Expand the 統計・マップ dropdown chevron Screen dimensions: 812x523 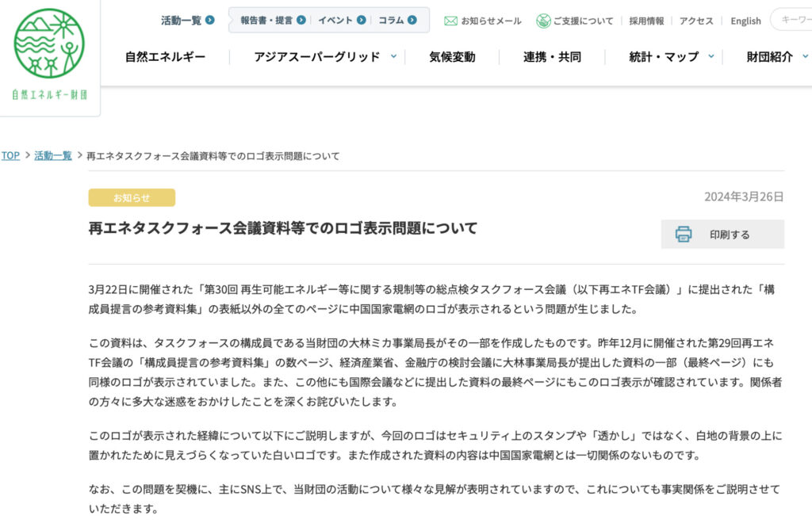710,56
